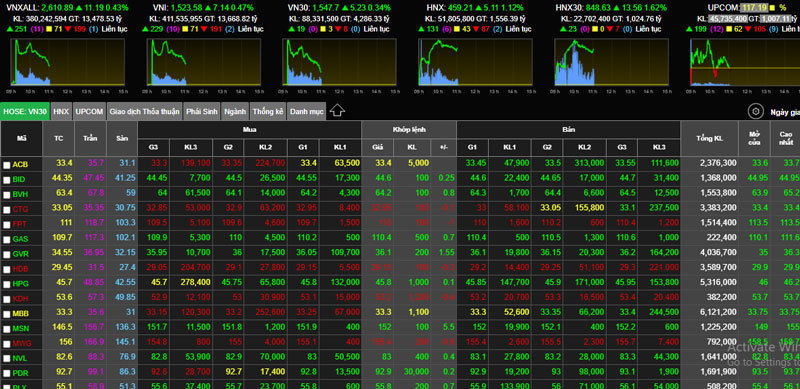Open the HNX30 index mini chart
This screenshot has height=389, width=800.
[x=611, y=62]
